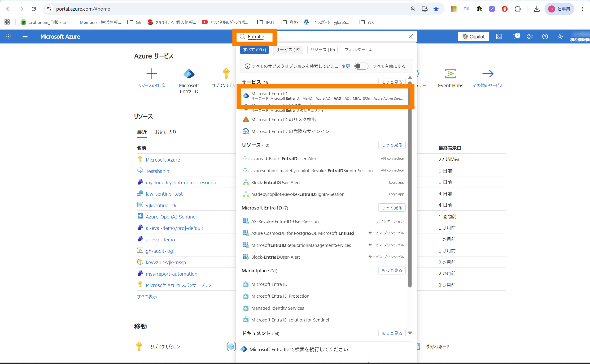Open law-sentinel-test resource
This screenshot has width=590, height=364.
pos(164,194)
